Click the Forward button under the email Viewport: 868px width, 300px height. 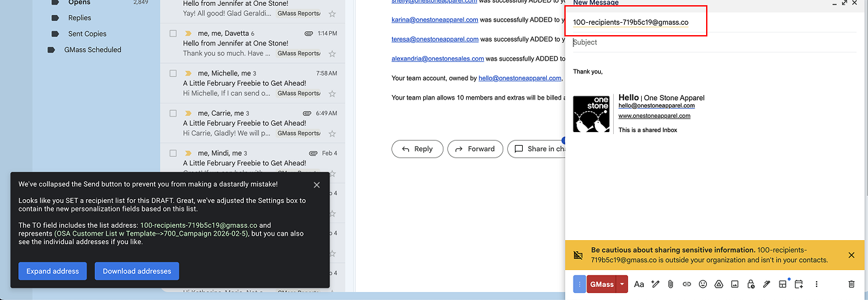(x=475, y=149)
